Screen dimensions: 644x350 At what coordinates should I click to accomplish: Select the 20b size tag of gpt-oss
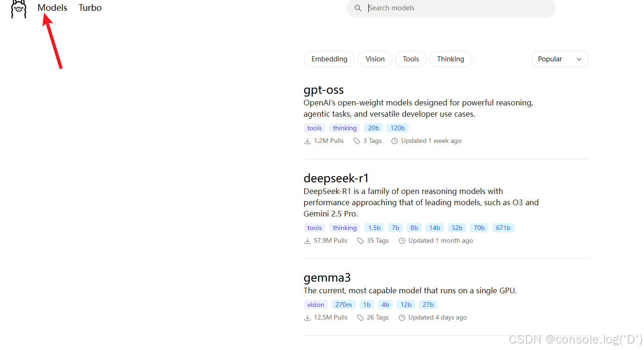(373, 128)
